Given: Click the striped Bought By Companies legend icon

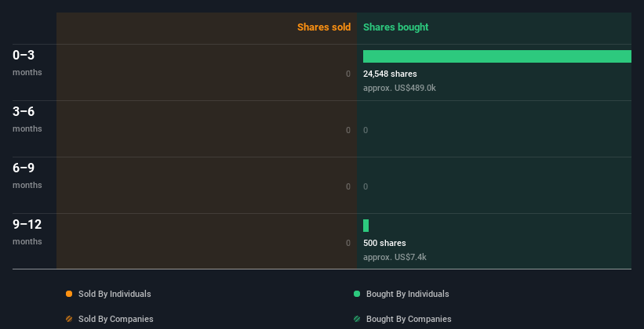Looking at the screenshot, I should [357, 319].
